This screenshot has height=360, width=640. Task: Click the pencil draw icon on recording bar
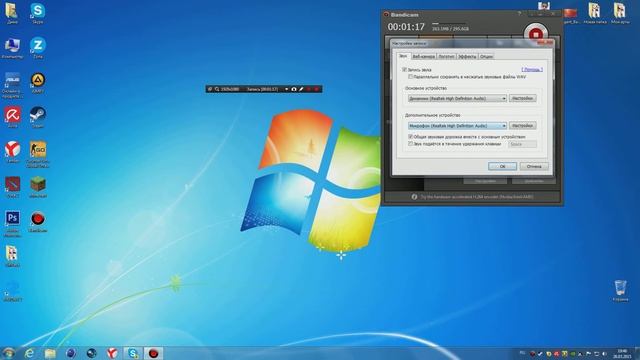pos(301,89)
